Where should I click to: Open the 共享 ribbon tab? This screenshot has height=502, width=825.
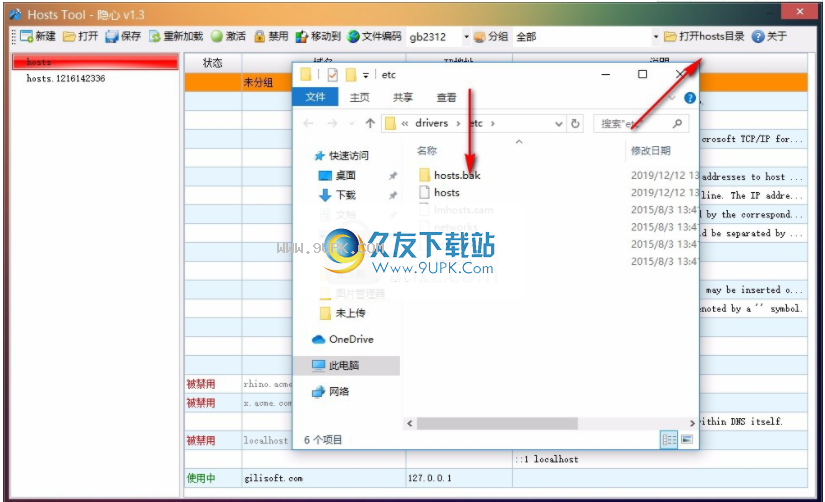coord(403,97)
